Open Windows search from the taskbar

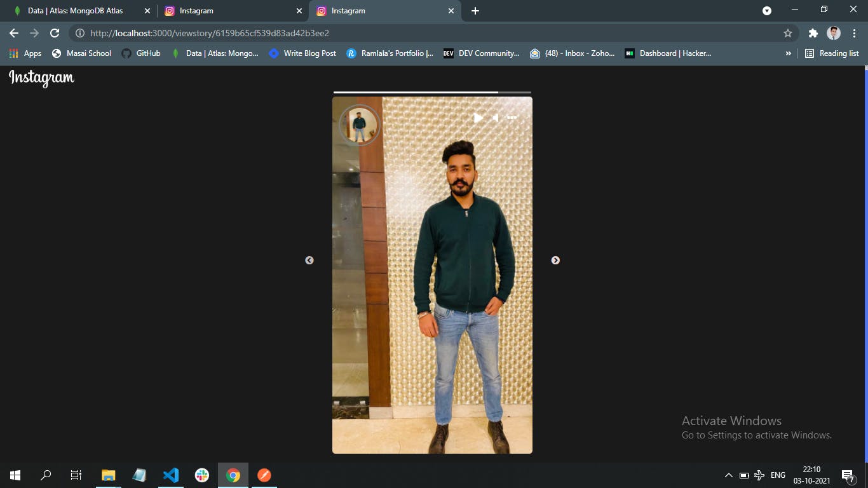click(x=46, y=475)
